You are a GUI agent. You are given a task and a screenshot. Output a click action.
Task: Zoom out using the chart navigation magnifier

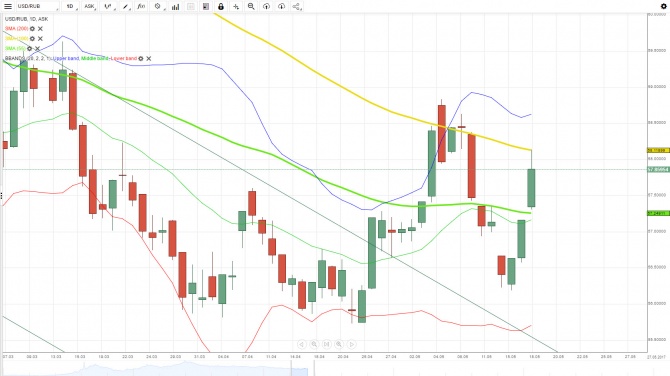click(x=314, y=344)
